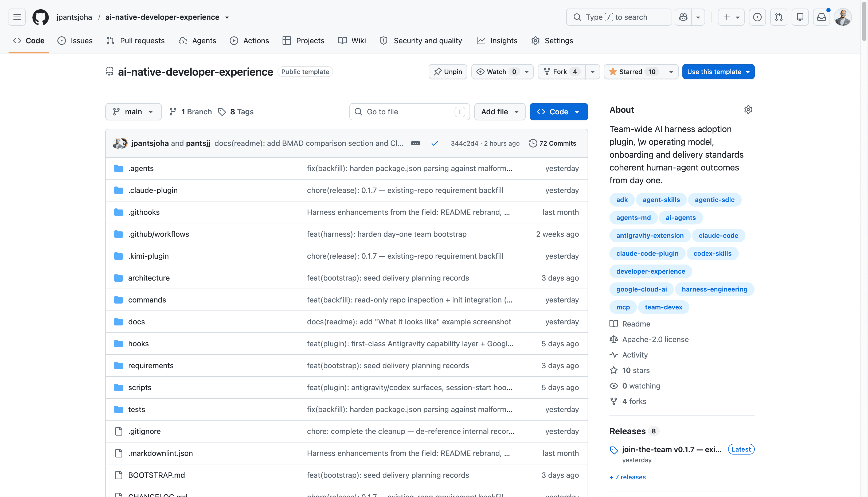
Task: Open the Add file dropdown
Action: pos(500,112)
